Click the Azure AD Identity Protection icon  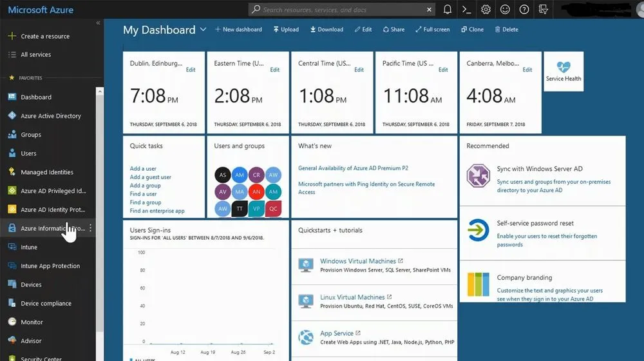point(12,210)
